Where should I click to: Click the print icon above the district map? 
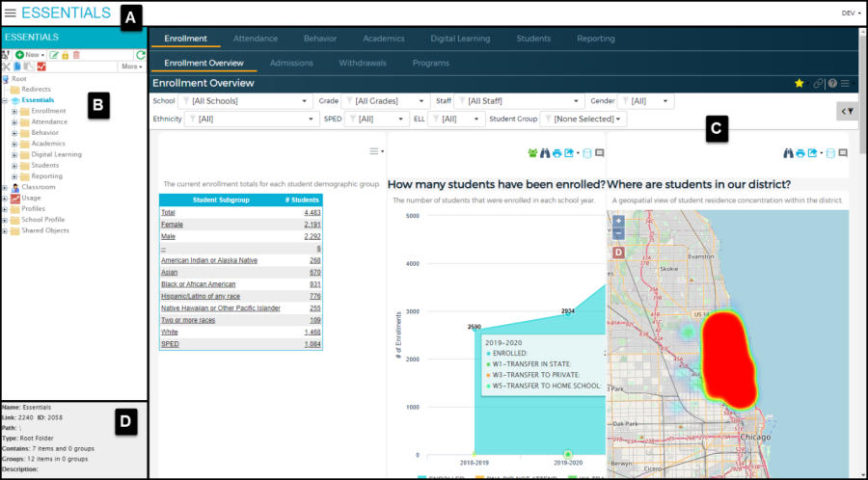pyautogui.click(x=800, y=152)
